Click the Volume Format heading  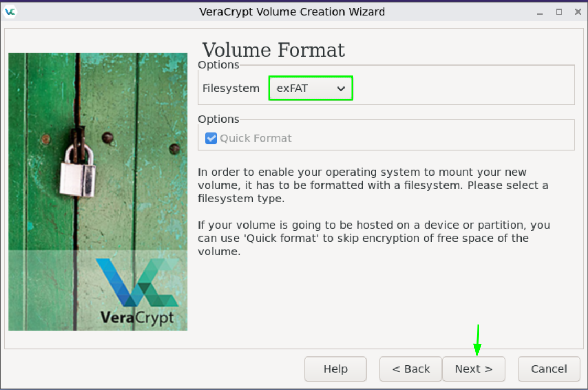(x=273, y=50)
